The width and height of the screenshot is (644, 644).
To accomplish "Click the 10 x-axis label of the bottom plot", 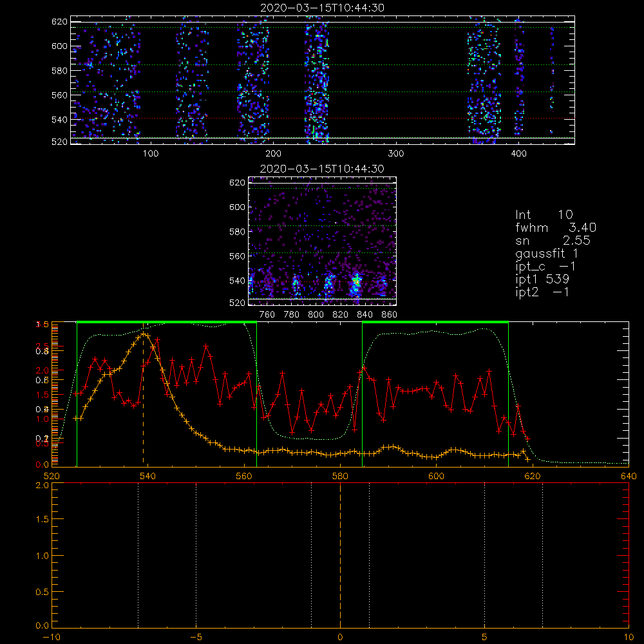I will [x=629, y=637].
